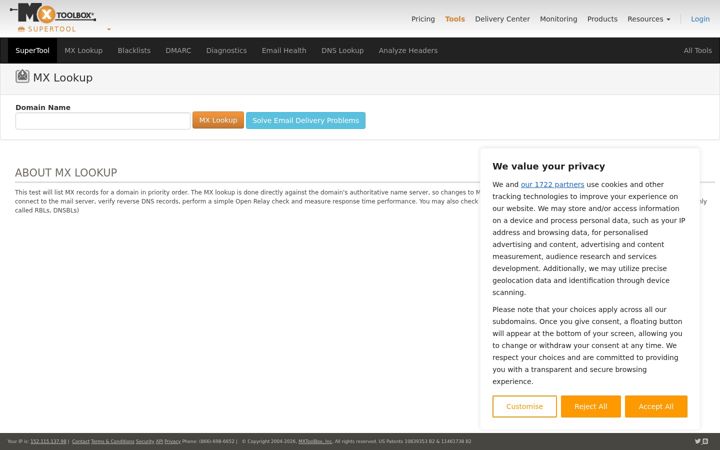The image size is (720, 450).
Task: Click the orange MX Lookup button
Action: (x=218, y=120)
